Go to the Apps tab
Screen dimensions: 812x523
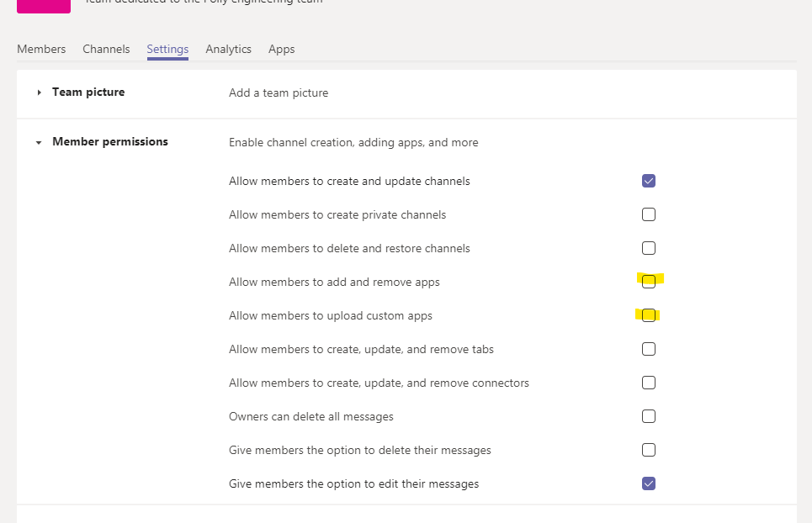pyautogui.click(x=281, y=49)
